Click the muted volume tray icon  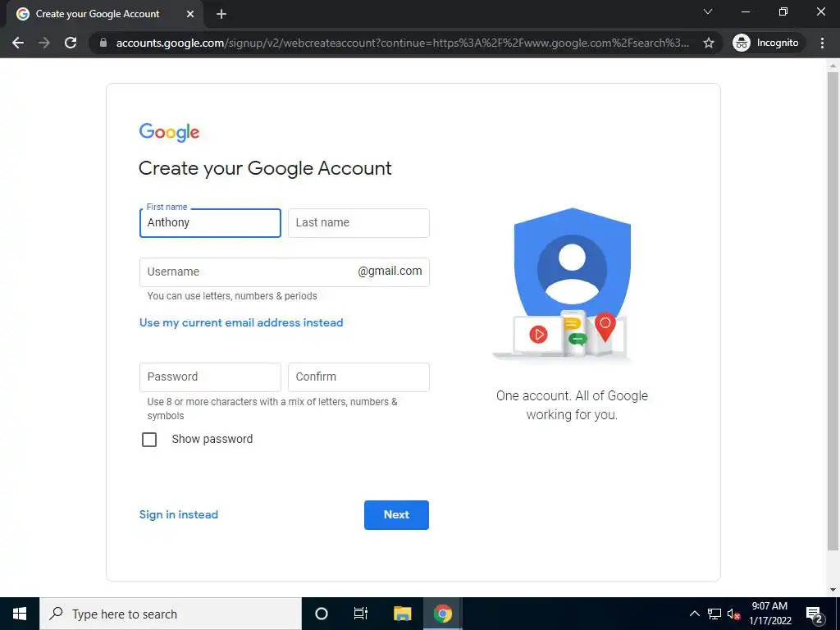[x=733, y=614]
